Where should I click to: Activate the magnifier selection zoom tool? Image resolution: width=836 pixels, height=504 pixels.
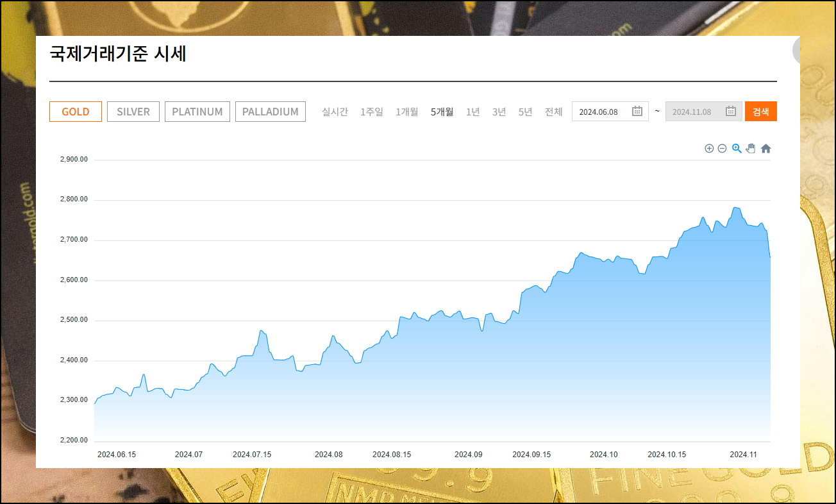[737, 148]
